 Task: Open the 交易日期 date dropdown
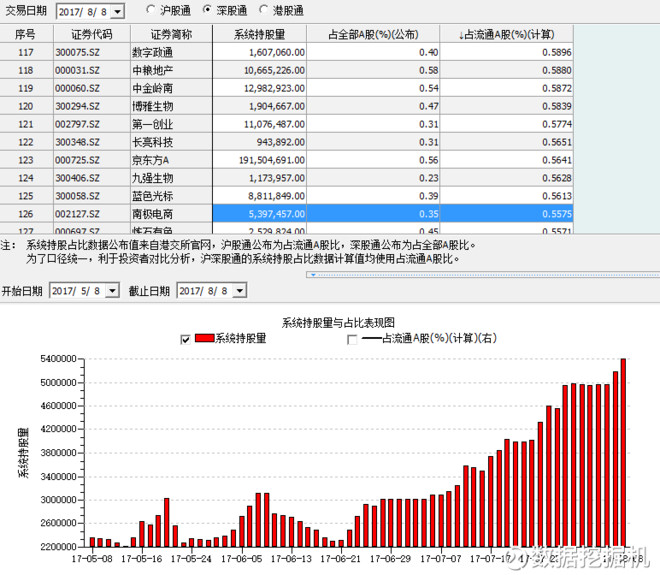[119, 11]
